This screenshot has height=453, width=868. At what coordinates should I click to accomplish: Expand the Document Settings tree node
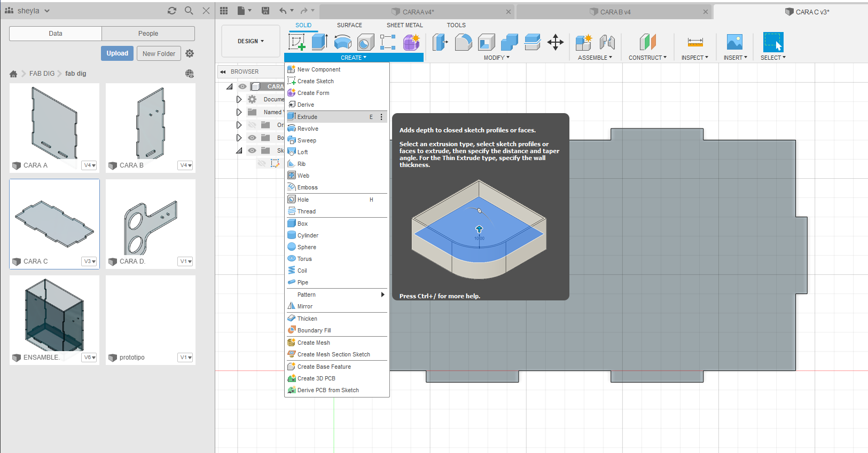pyautogui.click(x=239, y=99)
